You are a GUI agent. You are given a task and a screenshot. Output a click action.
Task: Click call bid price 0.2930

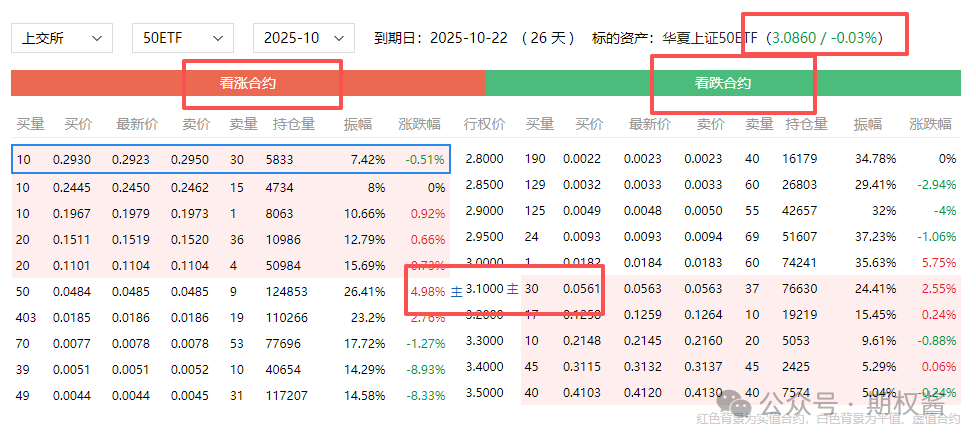[x=72, y=161]
